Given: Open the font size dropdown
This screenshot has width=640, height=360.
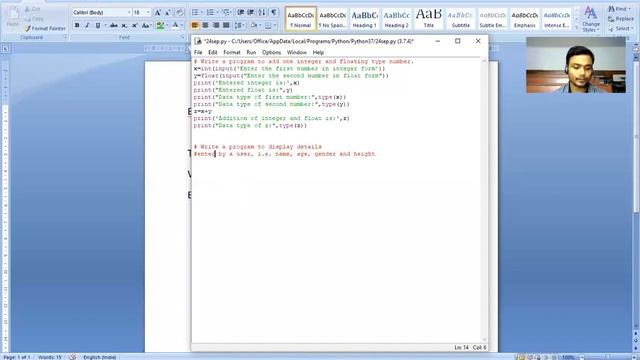Looking at the screenshot, I should coord(148,13).
